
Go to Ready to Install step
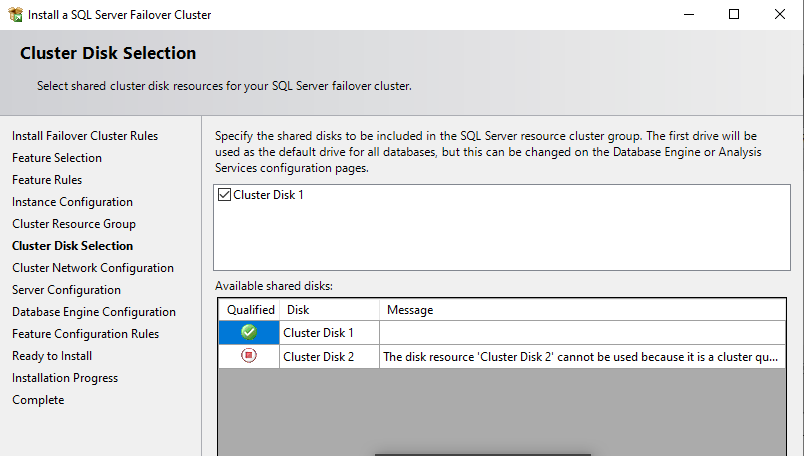coord(52,356)
